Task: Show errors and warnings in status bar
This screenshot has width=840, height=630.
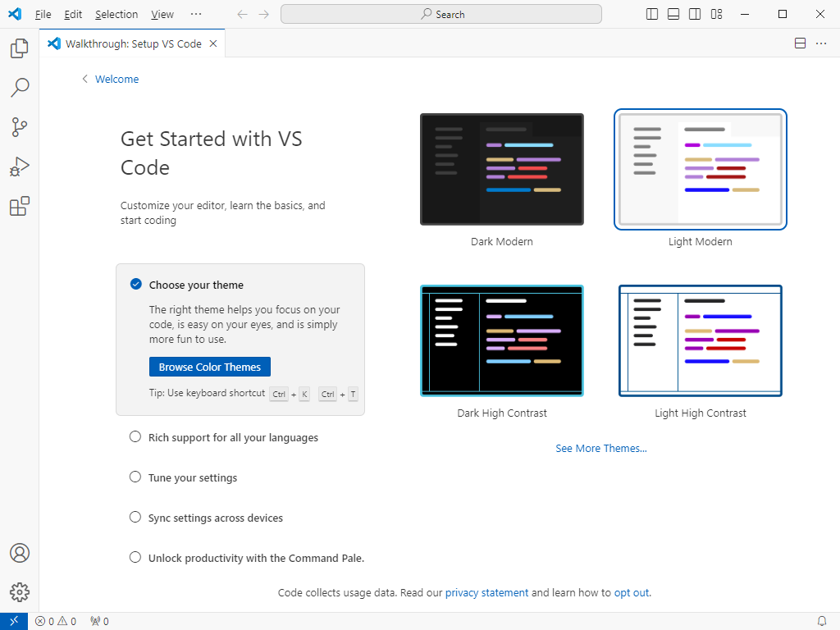Action: 56,622
